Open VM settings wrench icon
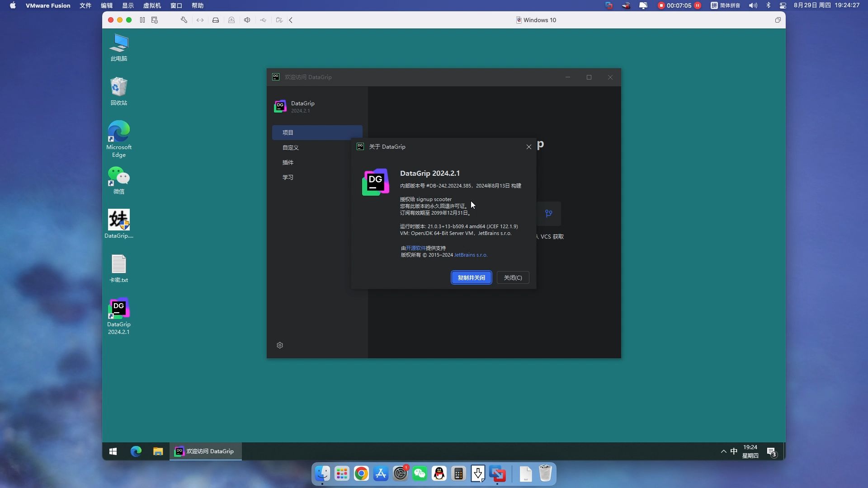Image resolution: width=868 pixels, height=488 pixels. click(184, 20)
